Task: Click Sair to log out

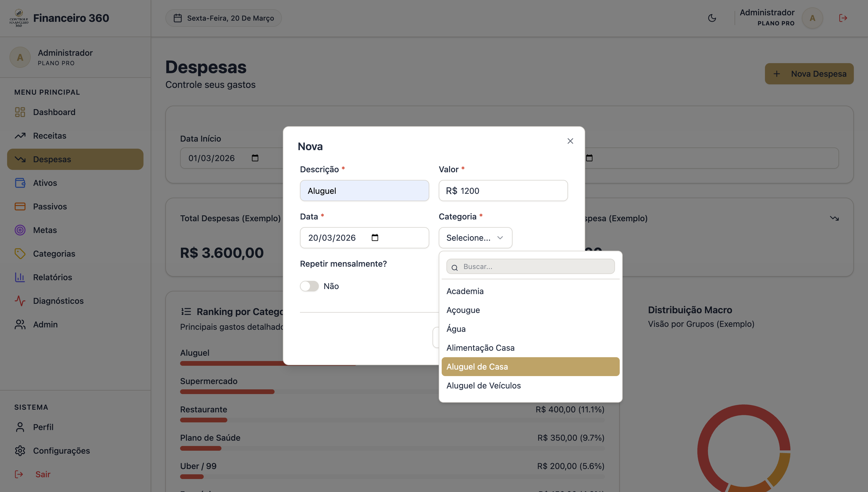Action: pyautogui.click(x=43, y=474)
